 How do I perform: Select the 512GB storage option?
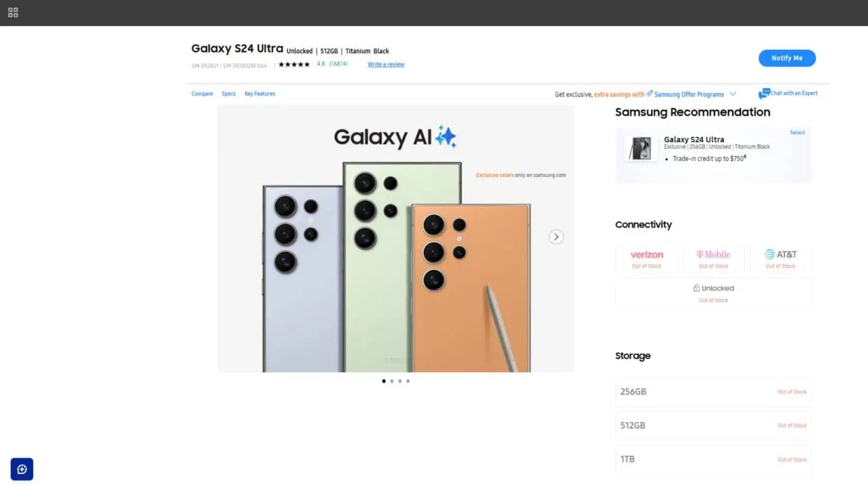coord(713,425)
